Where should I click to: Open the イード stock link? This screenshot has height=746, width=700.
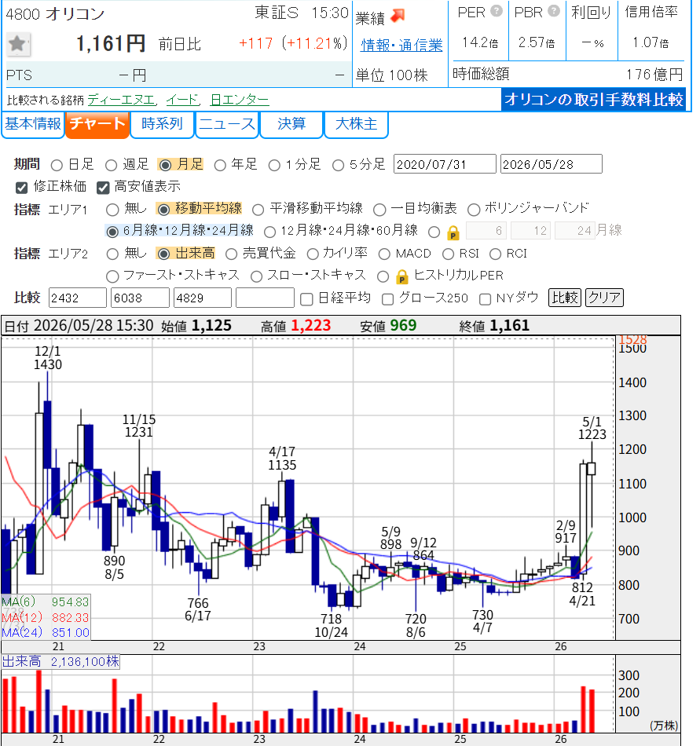[x=183, y=100]
